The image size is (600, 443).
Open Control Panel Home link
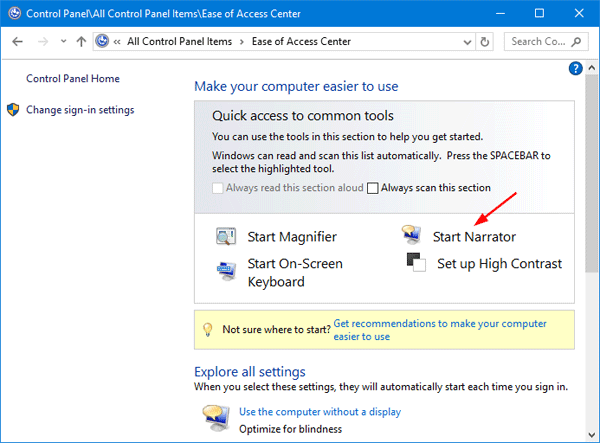point(73,79)
